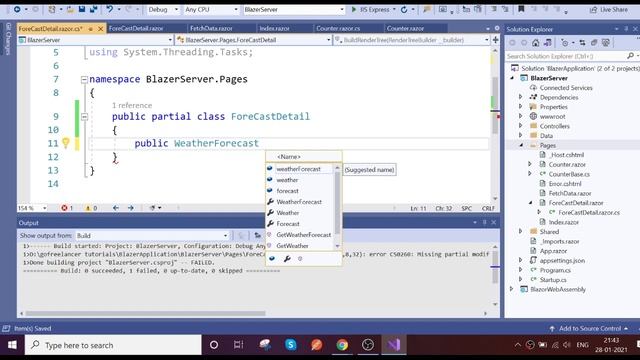Open 'Show output from' Build dropdown
Screen dimensions: 640x360
pyautogui.click(x=152, y=236)
